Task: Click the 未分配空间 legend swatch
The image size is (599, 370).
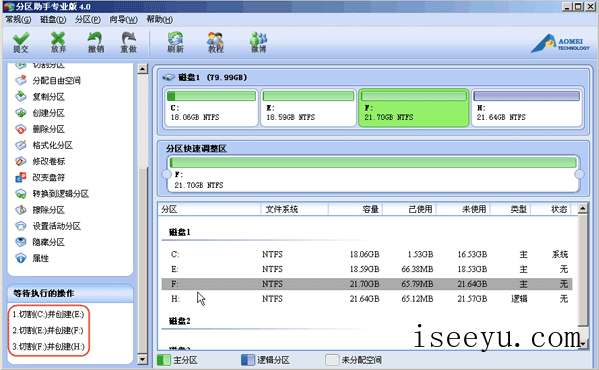Action: (332, 360)
